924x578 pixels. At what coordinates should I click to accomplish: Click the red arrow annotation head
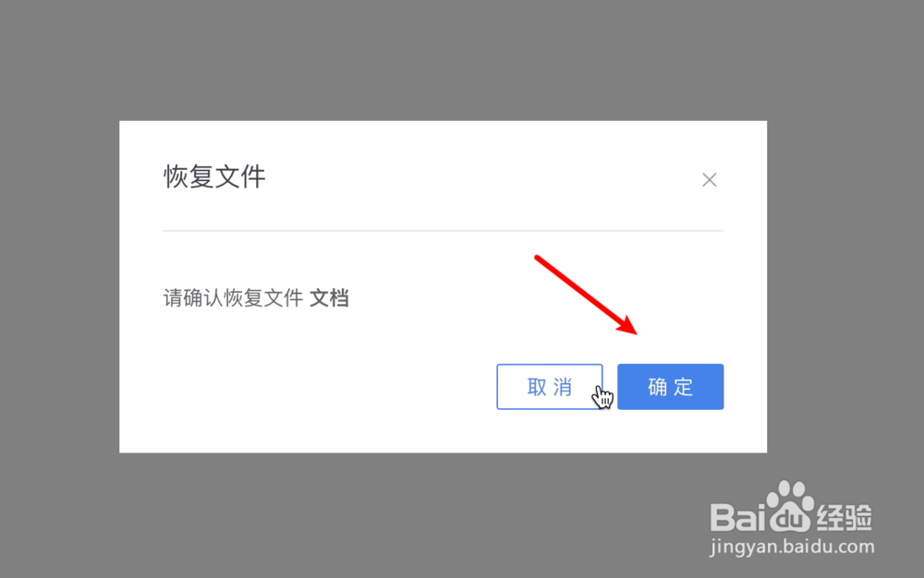point(626,324)
